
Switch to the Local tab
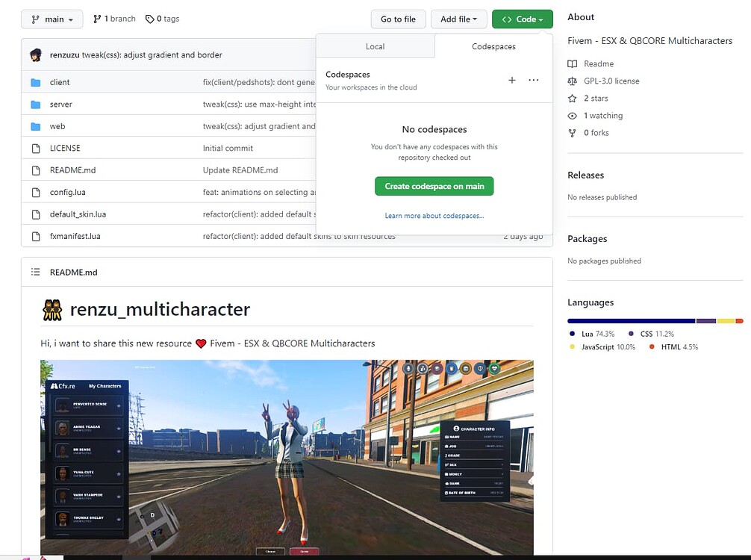375,46
